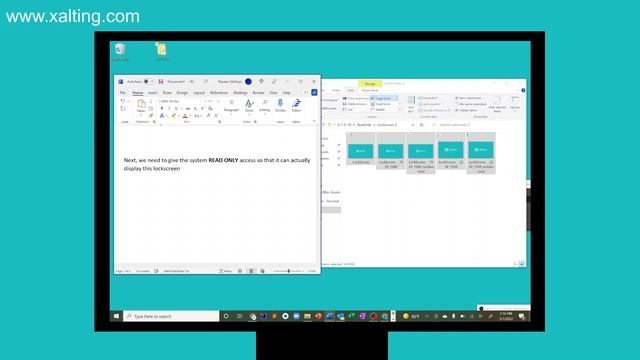Open the Focus mode in Word status bar

click(x=225, y=271)
